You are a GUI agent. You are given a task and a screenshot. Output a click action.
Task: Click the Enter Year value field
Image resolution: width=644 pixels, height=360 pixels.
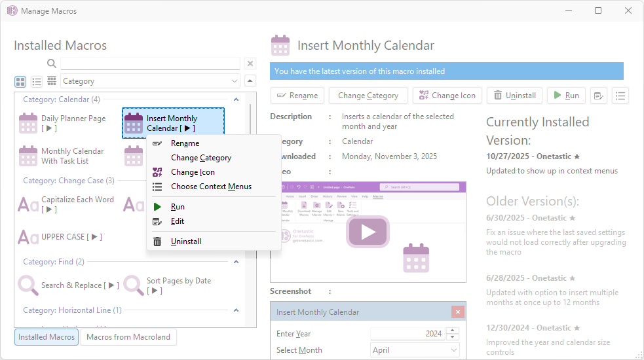[407, 334]
